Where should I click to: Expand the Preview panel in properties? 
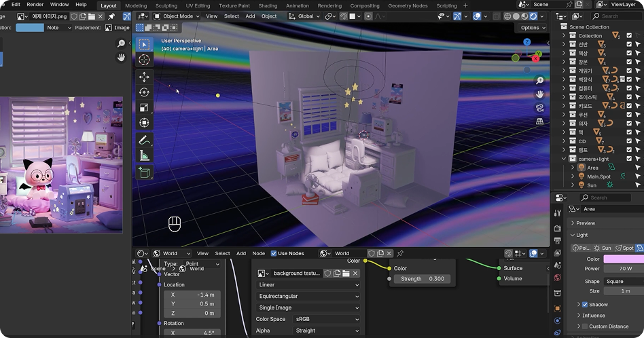(x=585, y=223)
